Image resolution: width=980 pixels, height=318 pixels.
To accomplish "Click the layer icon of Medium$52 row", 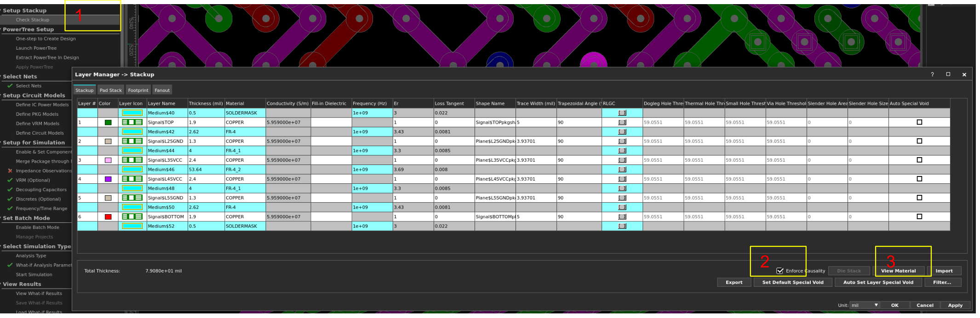I will (x=132, y=226).
